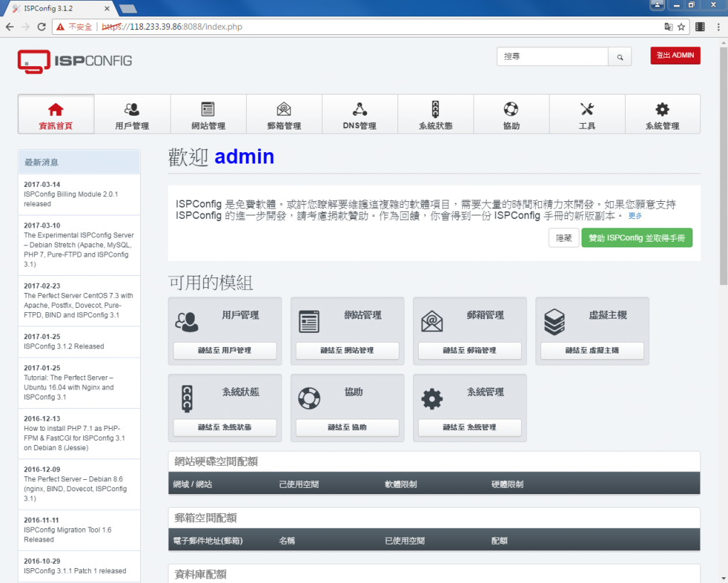Click the Chrome user profile icon
This screenshot has height=583, width=728.
(657, 5)
